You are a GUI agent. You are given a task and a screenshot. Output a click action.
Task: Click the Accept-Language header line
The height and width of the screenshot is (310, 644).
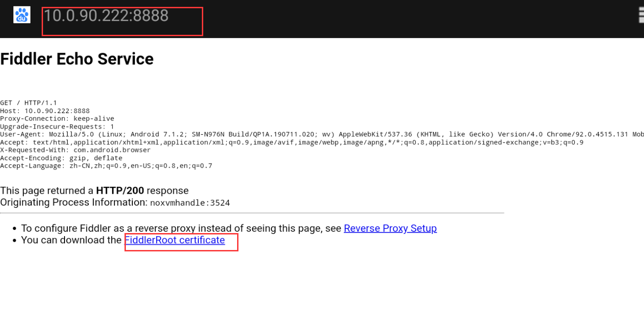[106, 166]
